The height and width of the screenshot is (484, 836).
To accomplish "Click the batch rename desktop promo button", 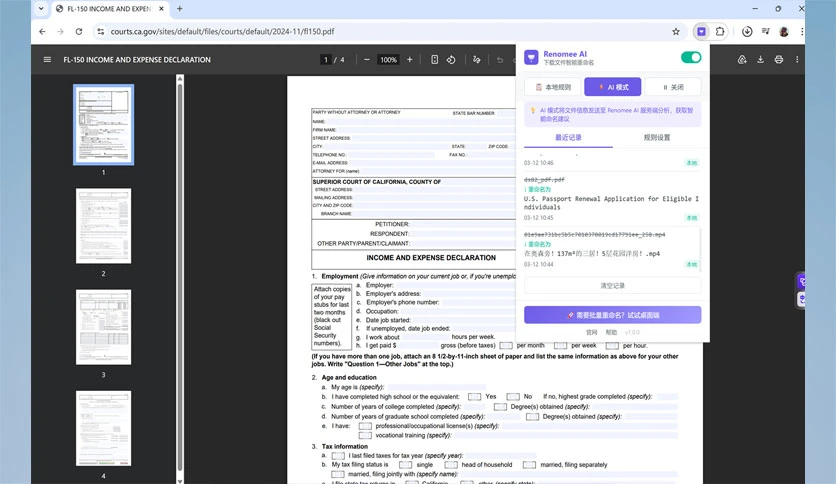I will click(613, 315).
